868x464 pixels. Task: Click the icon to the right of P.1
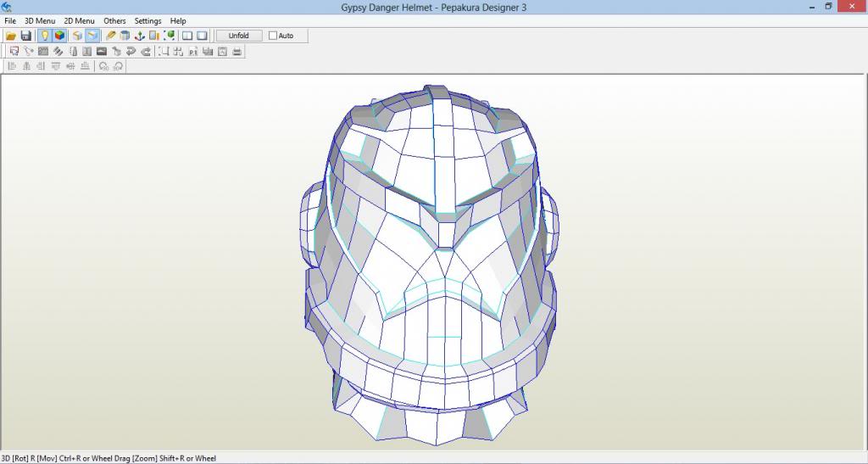pos(208,52)
